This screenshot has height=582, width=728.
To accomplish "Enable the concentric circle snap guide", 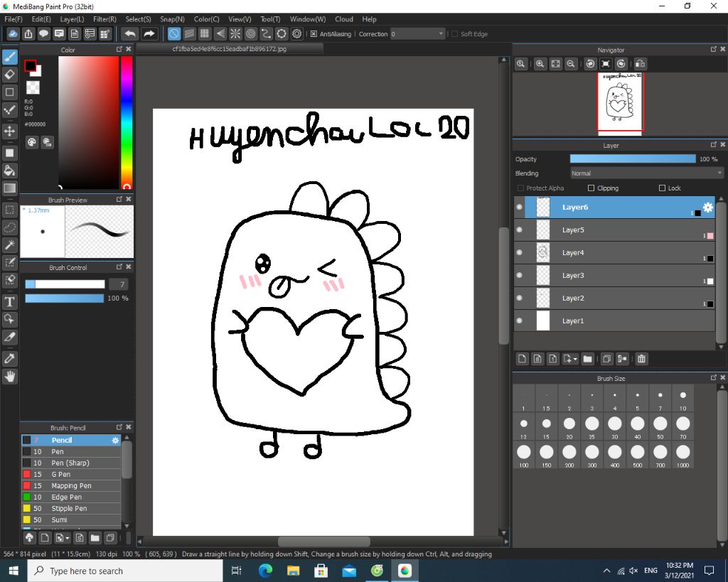I will point(251,34).
